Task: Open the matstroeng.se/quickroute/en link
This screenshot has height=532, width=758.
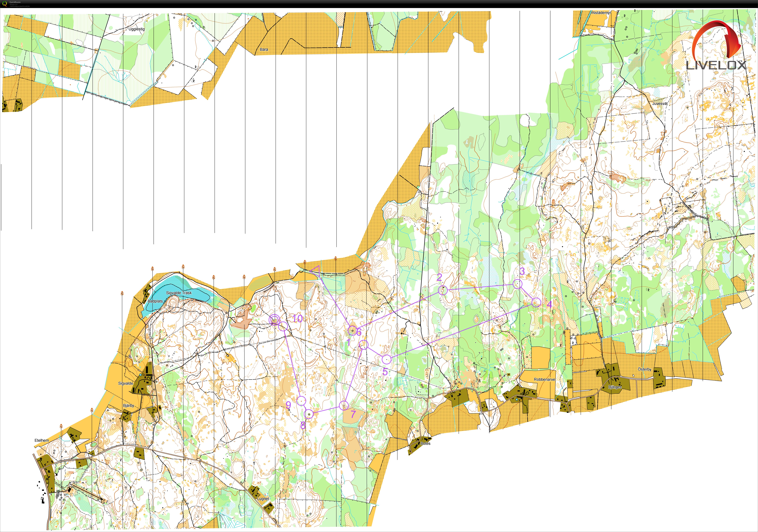Action: pyautogui.click(x=20, y=6)
